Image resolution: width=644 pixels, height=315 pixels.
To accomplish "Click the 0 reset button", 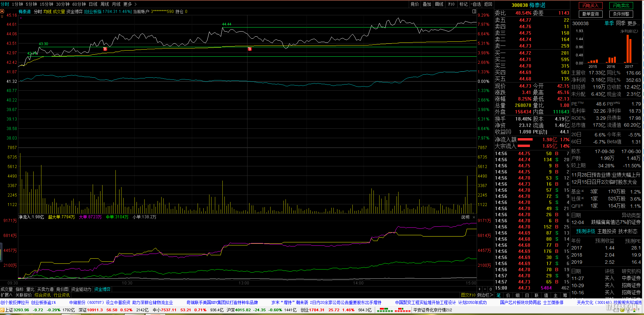I will point(491,289).
